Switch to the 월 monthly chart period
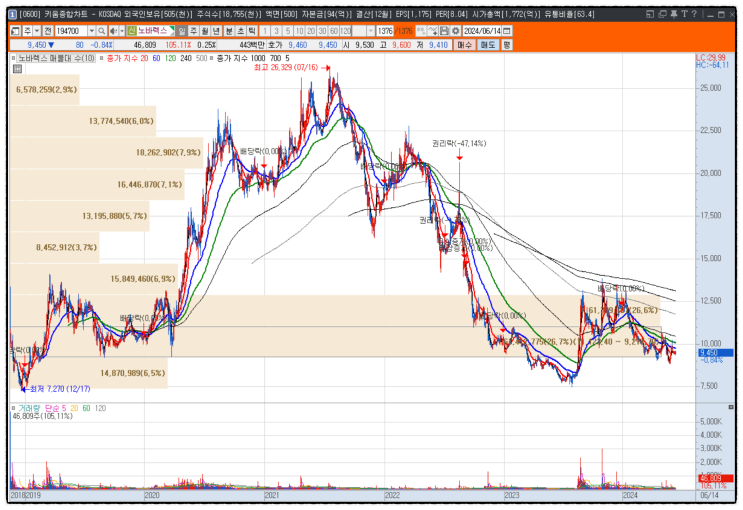Viewport: 743px width, 510px height. (x=205, y=31)
